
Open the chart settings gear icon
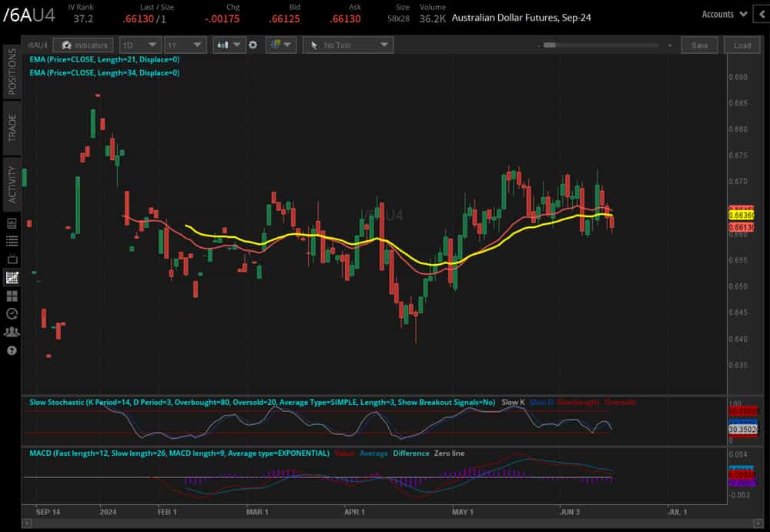[253, 45]
